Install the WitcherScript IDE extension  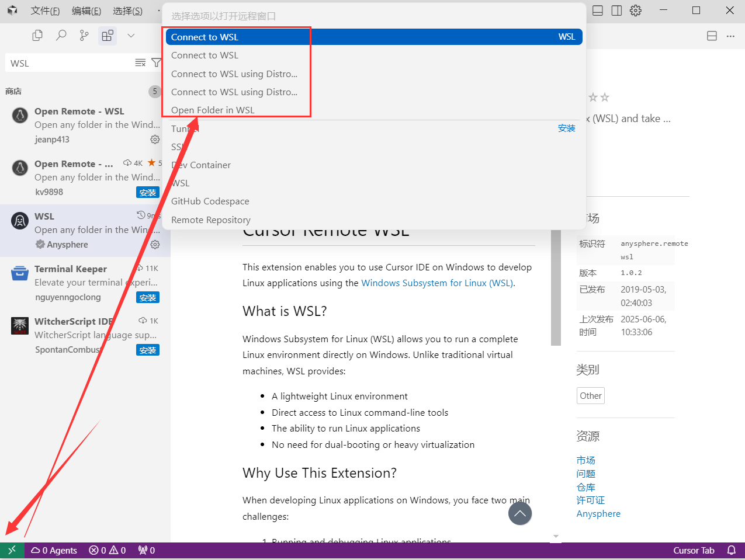pos(148,350)
